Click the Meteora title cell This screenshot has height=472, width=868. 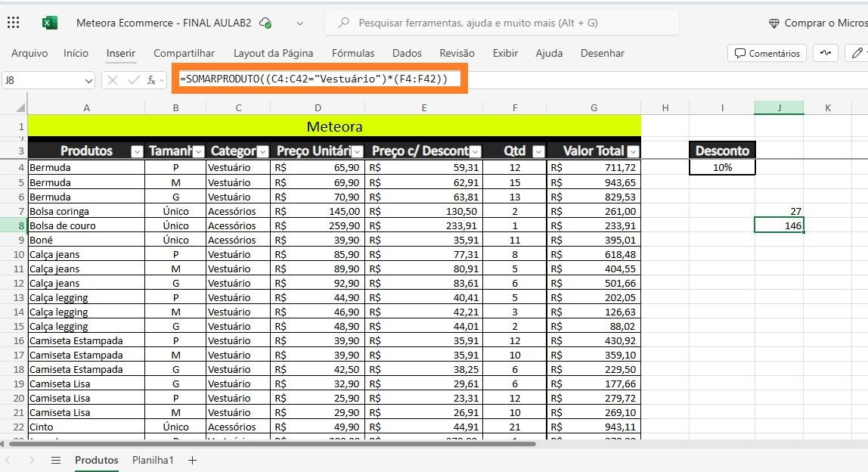334,126
